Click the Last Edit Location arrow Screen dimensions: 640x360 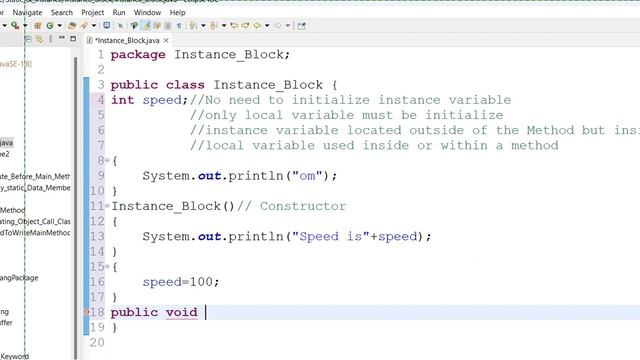234,25
